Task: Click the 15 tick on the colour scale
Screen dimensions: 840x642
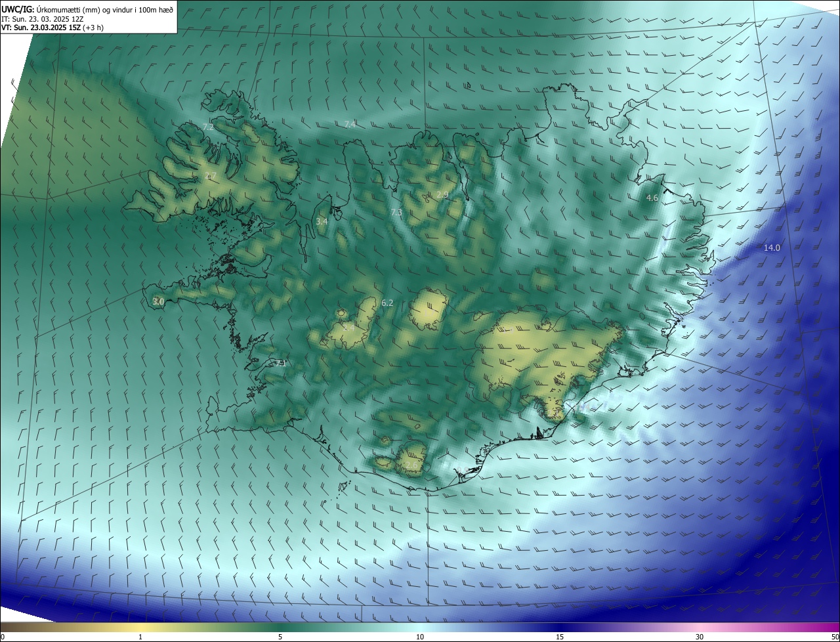Action: tap(560, 637)
